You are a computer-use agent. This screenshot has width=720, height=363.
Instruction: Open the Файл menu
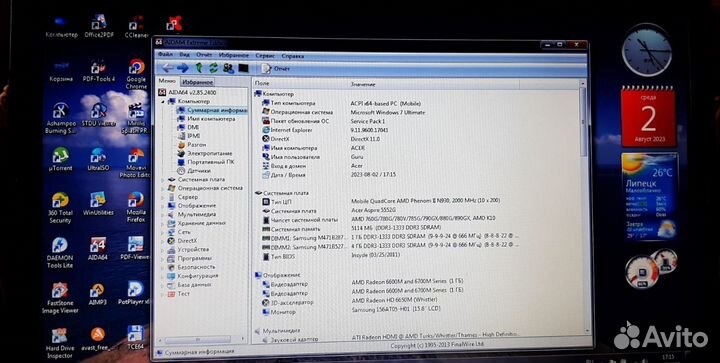pyautogui.click(x=165, y=55)
